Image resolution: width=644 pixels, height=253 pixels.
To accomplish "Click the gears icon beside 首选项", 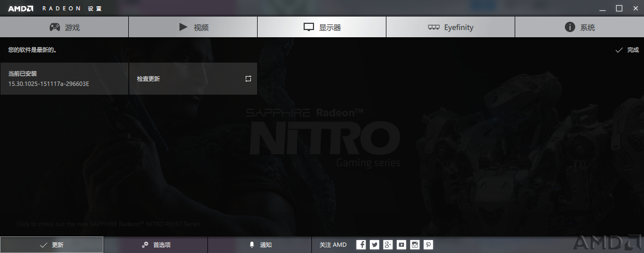I will pos(145,245).
